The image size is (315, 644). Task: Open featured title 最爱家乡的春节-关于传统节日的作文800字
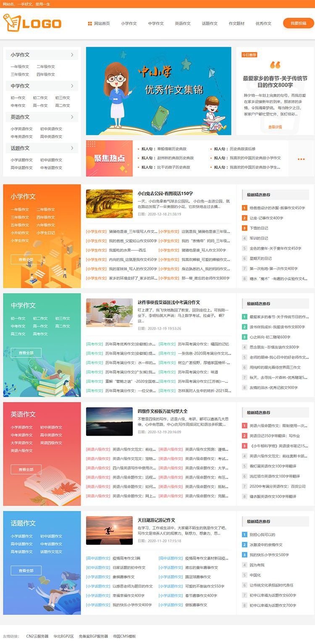coord(275,81)
